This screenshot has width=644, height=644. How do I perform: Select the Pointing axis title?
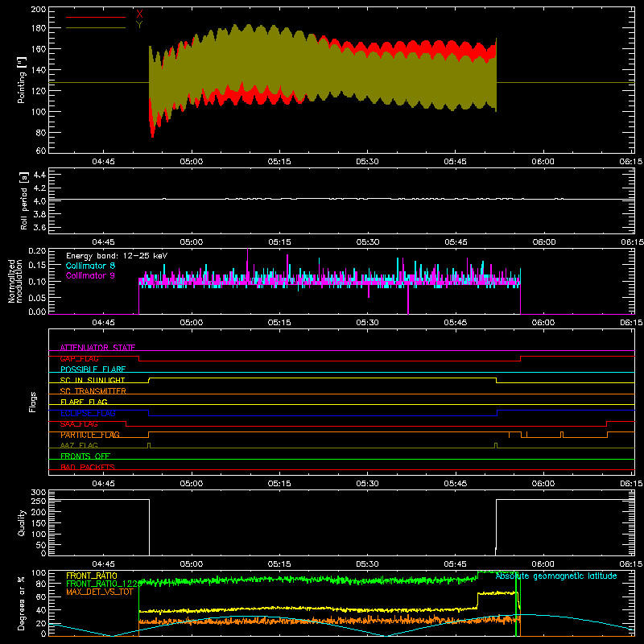click(22, 80)
